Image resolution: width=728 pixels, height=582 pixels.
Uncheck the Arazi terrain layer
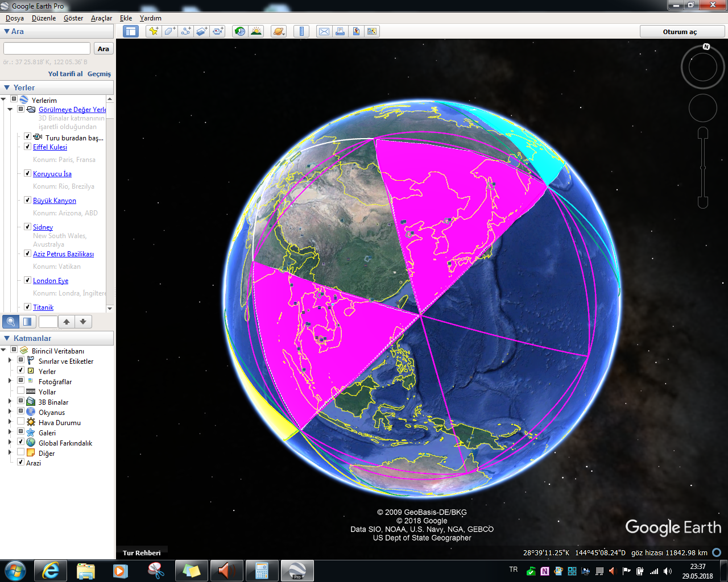(x=21, y=463)
